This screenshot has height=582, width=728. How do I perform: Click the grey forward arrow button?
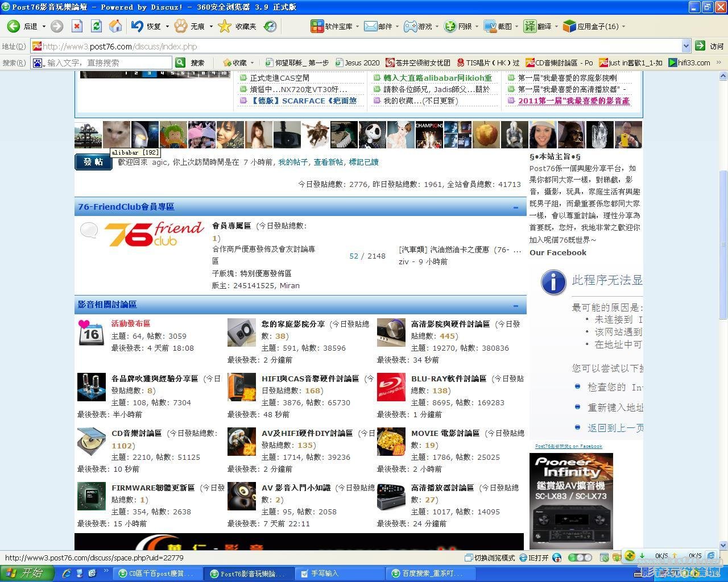coord(57,26)
